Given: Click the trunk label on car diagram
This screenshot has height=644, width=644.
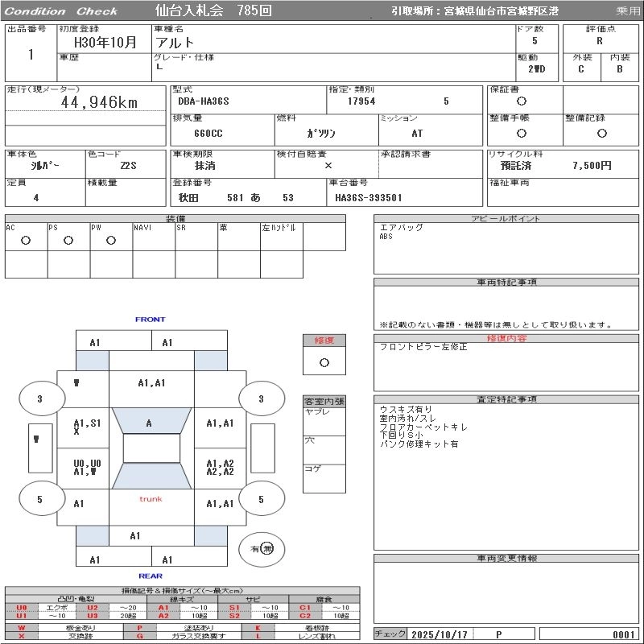Looking at the screenshot, I should tap(151, 499).
